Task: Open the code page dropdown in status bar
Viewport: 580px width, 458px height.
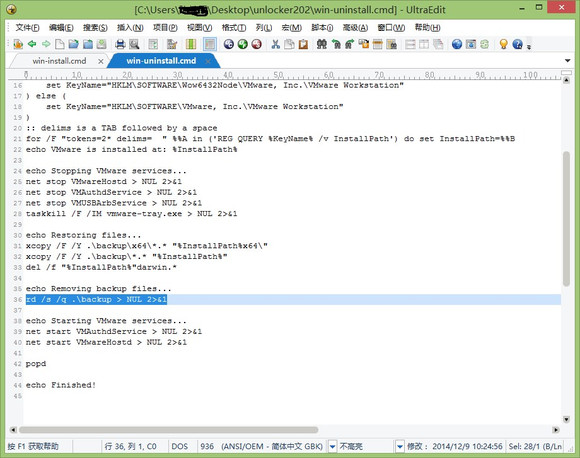Action: 332,447
